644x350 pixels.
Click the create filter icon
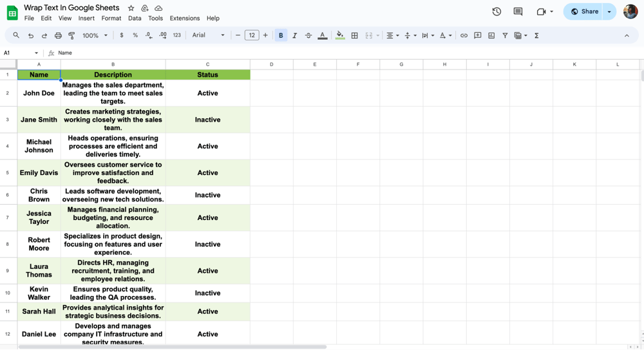[505, 36]
